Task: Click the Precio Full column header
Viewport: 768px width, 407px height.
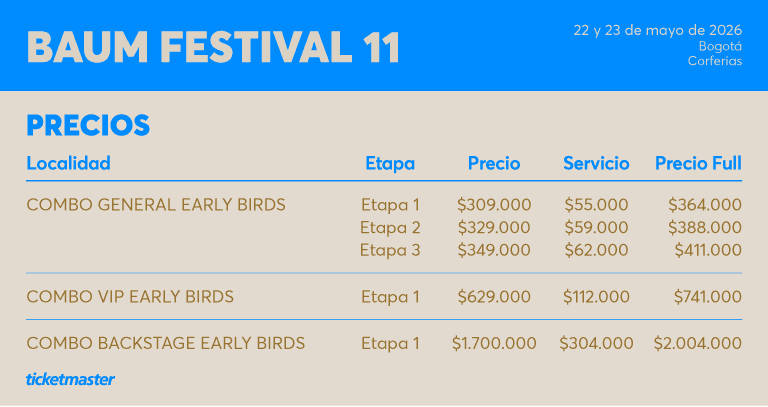Action: pos(698,163)
